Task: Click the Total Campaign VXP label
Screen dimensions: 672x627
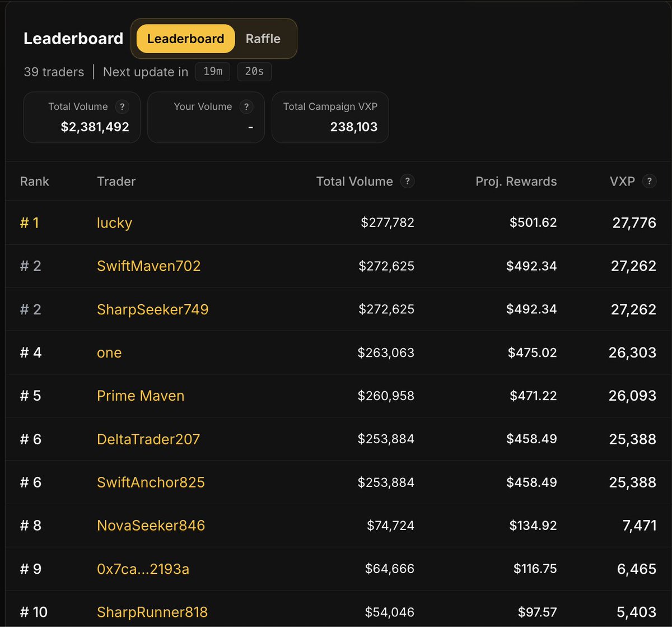Action: click(x=330, y=106)
